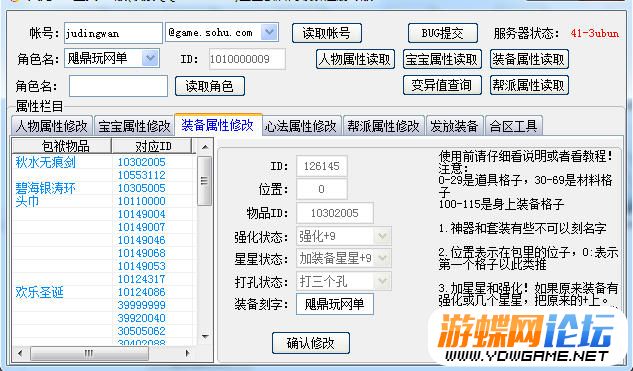The width and height of the screenshot is (633, 371).
Task: Select 秋水无痕剑 item in list
Action: [x=46, y=162]
